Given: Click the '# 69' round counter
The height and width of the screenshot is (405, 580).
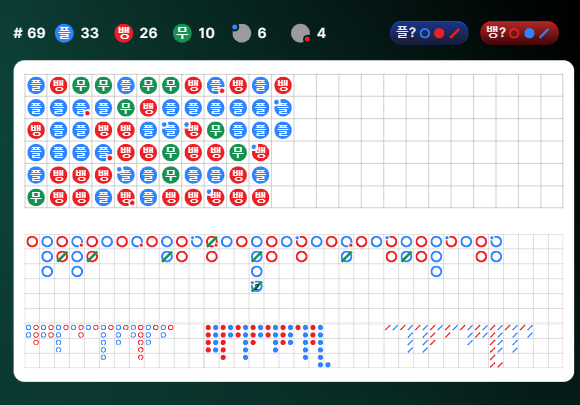Looking at the screenshot, I should pyautogui.click(x=29, y=33).
